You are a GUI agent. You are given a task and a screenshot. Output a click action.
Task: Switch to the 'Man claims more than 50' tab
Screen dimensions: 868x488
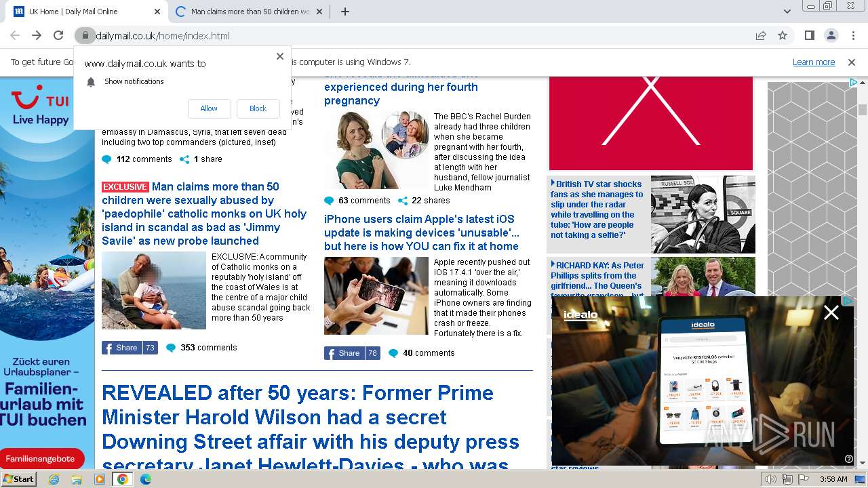pyautogui.click(x=250, y=12)
